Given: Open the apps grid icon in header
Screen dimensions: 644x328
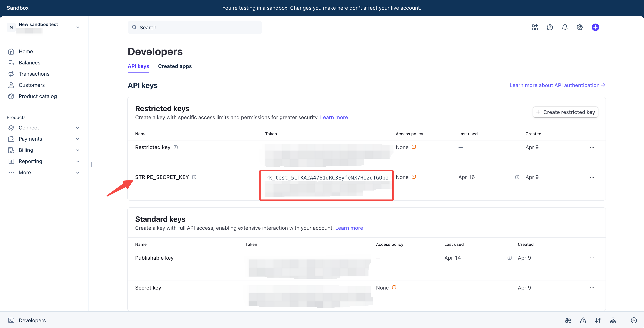Looking at the screenshot, I should click(535, 27).
